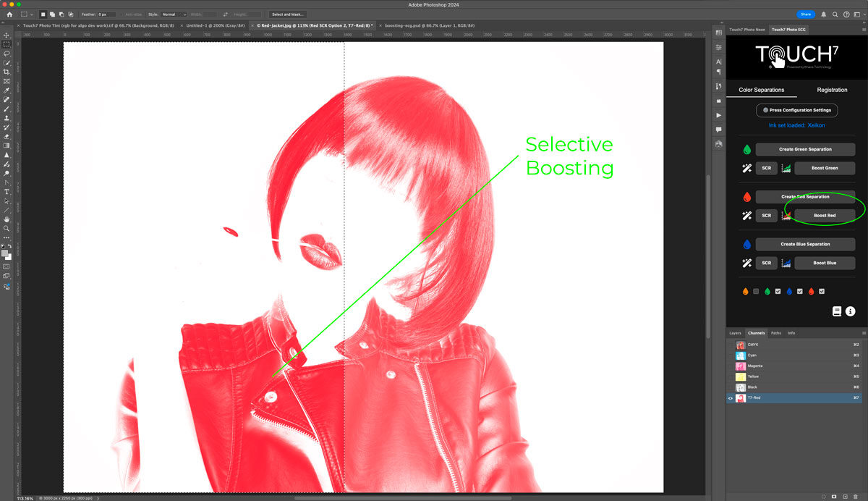This screenshot has height=501, width=868.
Task: Switch to the Layers tab
Action: coord(735,333)
